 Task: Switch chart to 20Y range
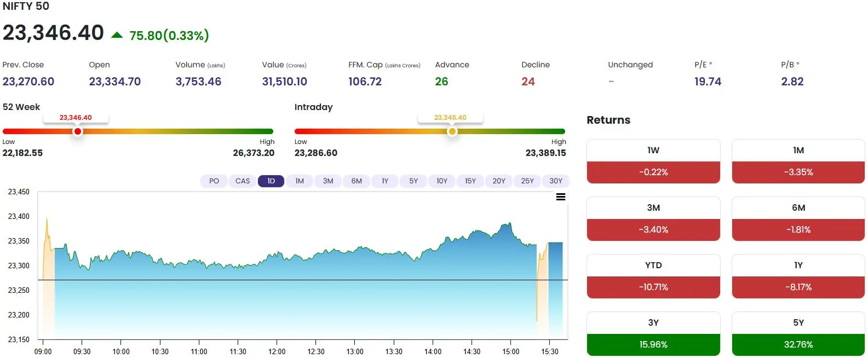(x=499, y=181)
